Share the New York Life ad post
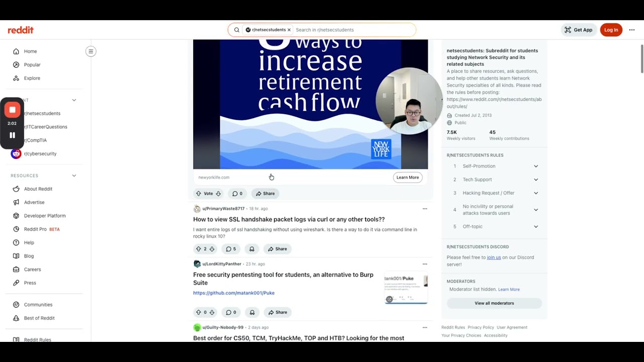Viewport: 644px width, 362px height. (265, 194)
